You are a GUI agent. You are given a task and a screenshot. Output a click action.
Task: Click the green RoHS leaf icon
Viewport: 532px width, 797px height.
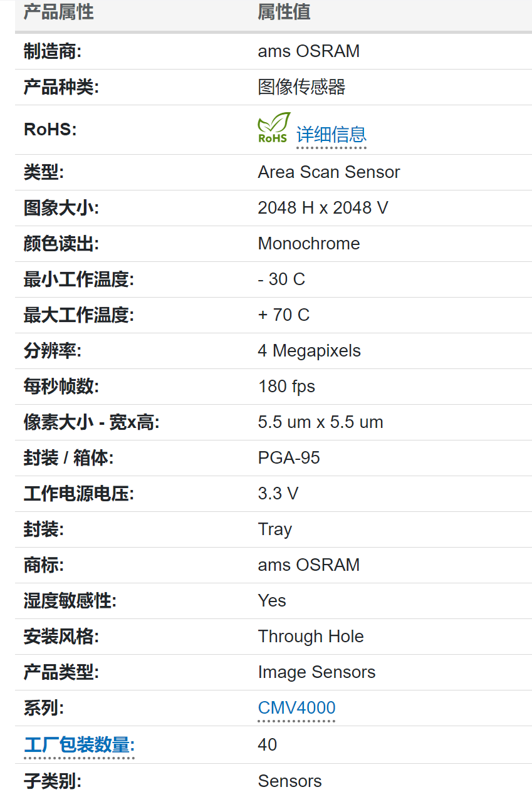point(274,128)
